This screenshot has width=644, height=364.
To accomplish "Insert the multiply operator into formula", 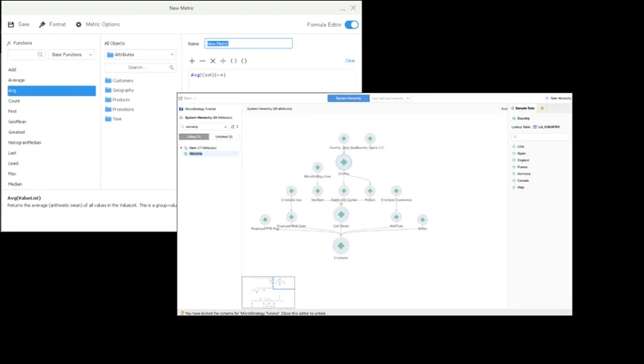I will click(x=212, y=61).
